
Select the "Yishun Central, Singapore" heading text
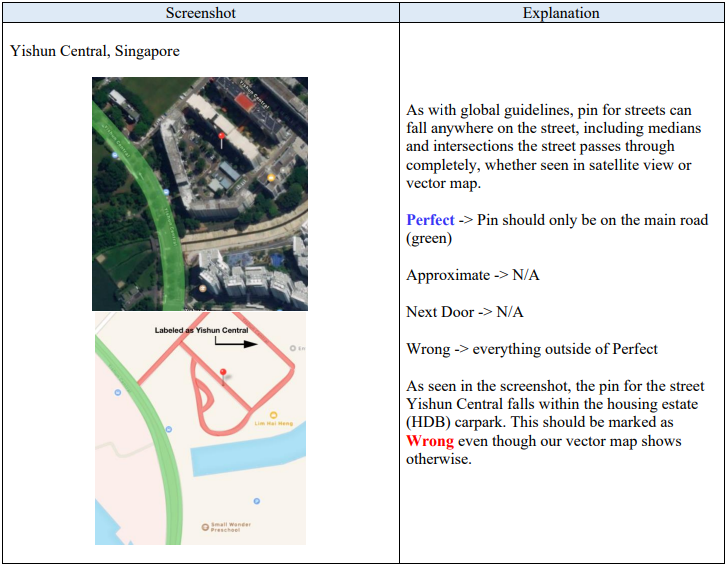(95, 51)
